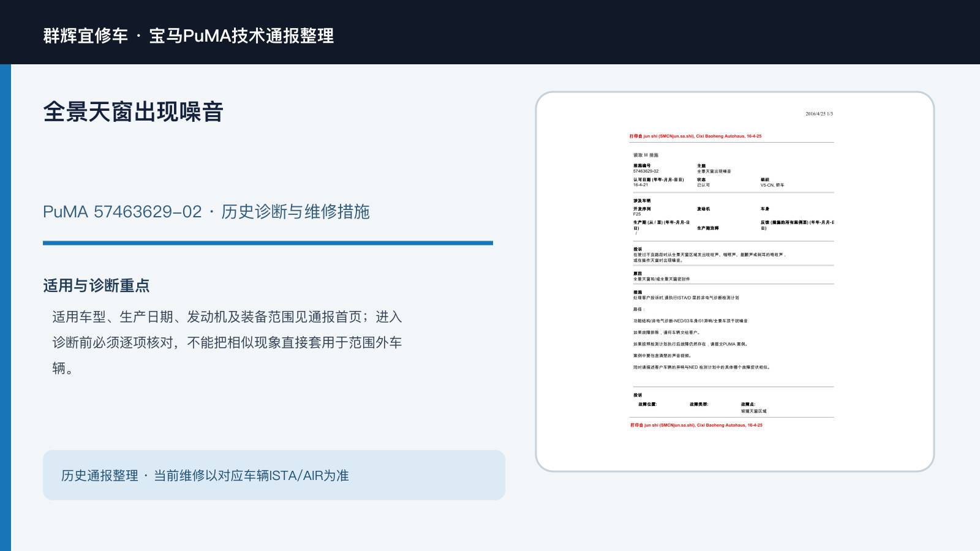Click the vertical blue accent bar on left edge
Screen dimensions: 980x551
[x=6, y=307]
